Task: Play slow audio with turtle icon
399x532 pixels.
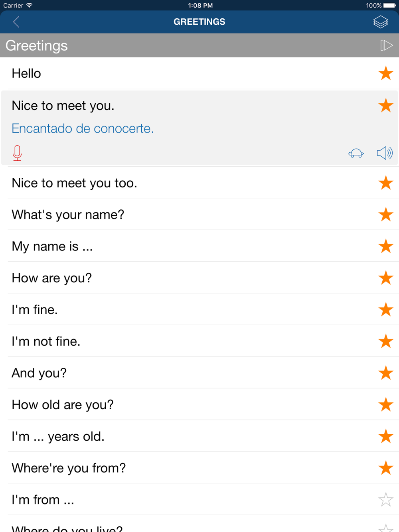Action: (356, 153)
